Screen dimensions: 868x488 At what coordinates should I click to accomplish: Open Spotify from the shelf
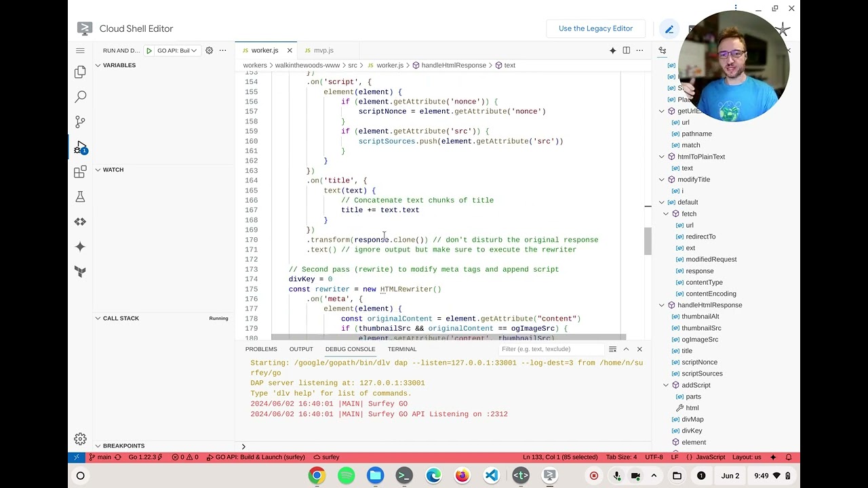[x=346, y=475]
